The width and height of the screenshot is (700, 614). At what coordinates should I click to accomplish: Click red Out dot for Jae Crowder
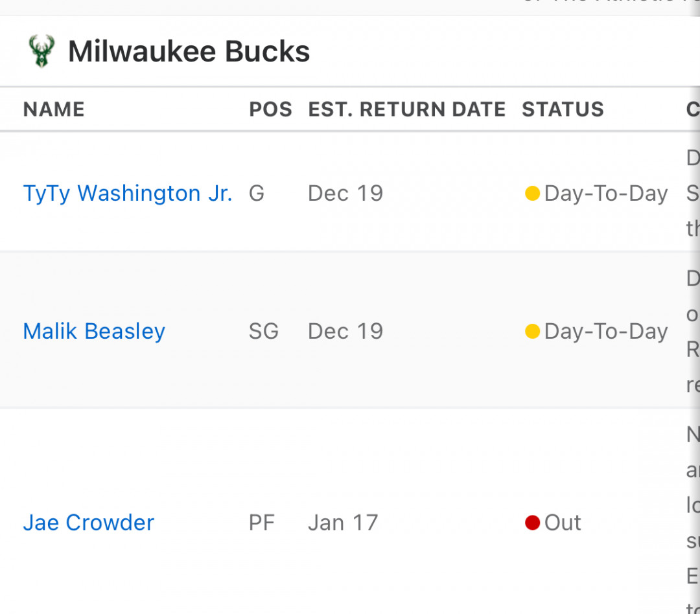[x=533, y=523]
